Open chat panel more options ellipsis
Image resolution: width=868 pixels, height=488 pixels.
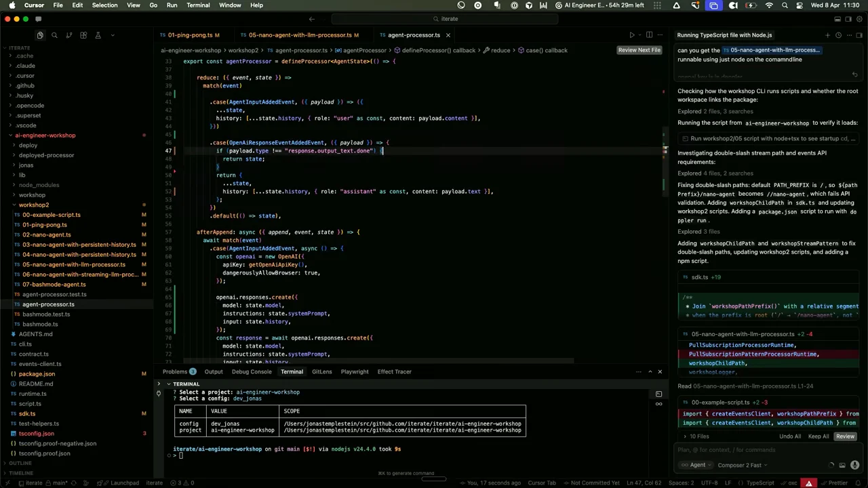tap(849, 35)
